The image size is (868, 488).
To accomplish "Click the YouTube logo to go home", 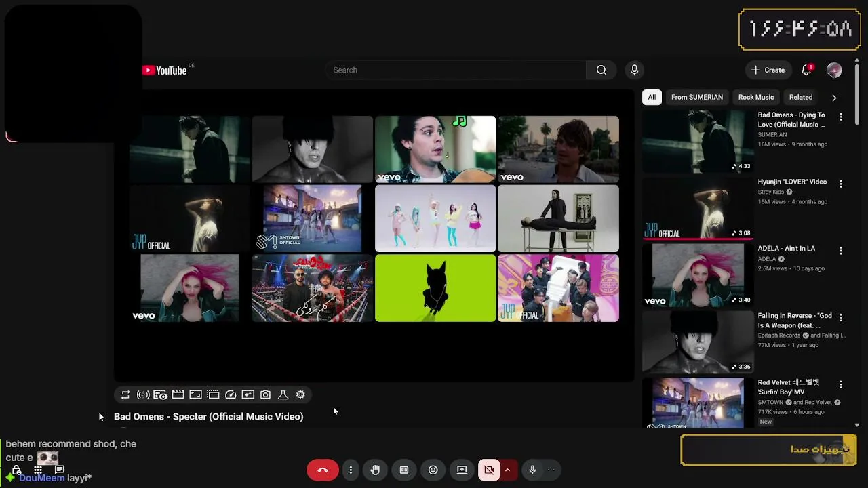I will pos(165,70).
